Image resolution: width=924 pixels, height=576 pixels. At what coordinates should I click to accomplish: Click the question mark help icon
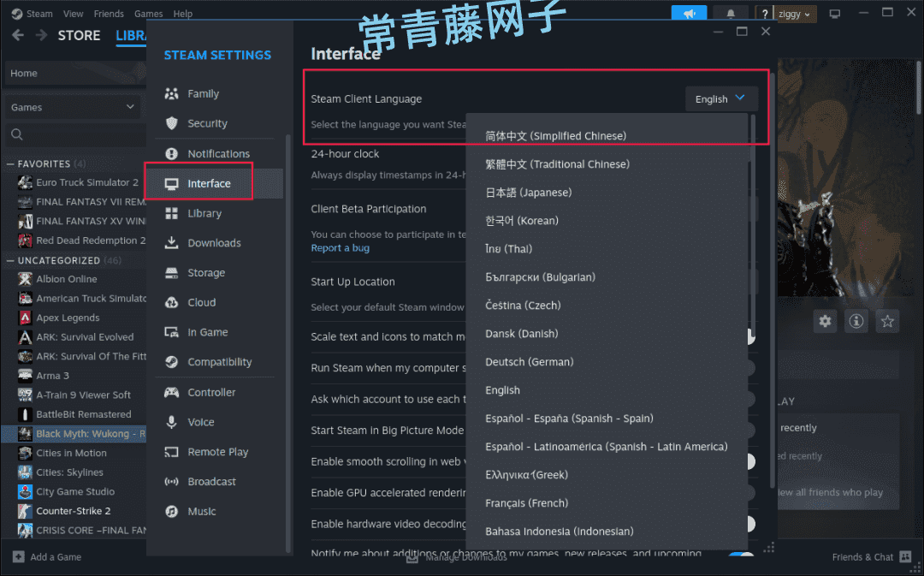[764, 15]
